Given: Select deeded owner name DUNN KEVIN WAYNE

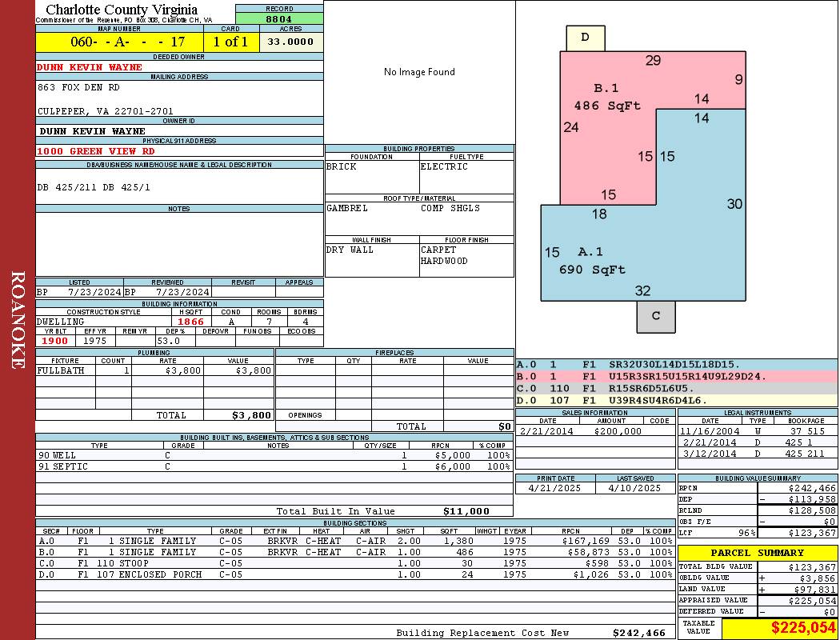Looking at the screenshot, I should tap(90, 67).
